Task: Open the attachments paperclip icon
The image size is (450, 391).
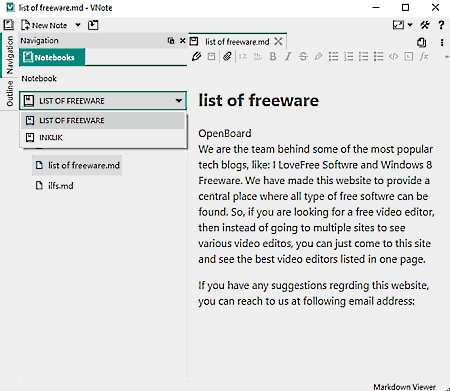Action: (227, 56)
